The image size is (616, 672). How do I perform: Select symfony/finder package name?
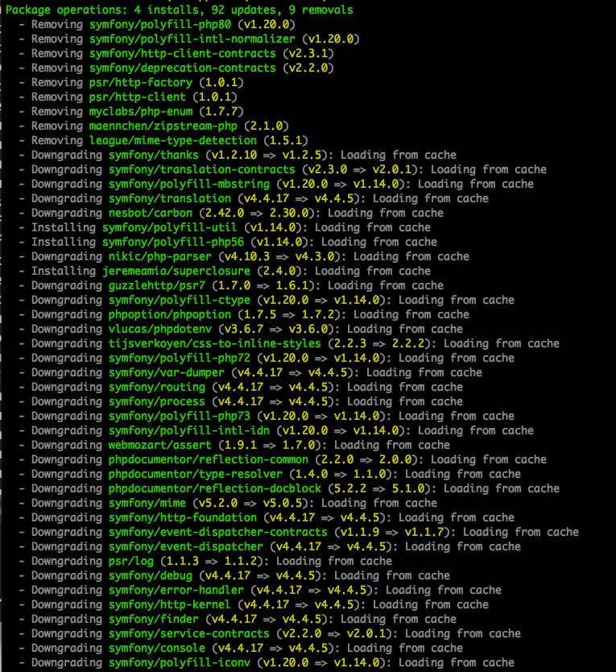153,619
